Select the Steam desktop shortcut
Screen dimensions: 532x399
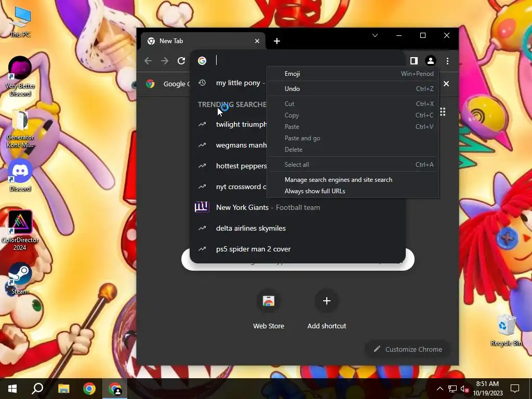20,278
